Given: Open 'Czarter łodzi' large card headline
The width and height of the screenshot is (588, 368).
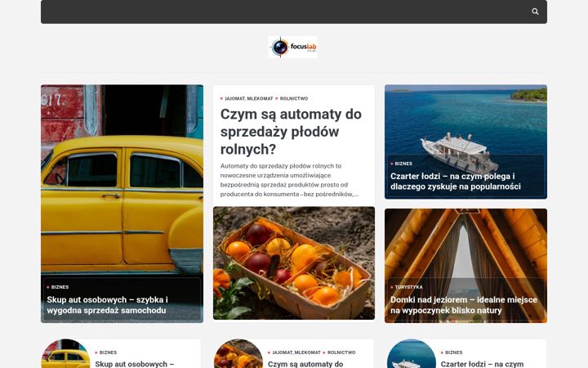Looking at the screenshot, I should click(455, 182).
